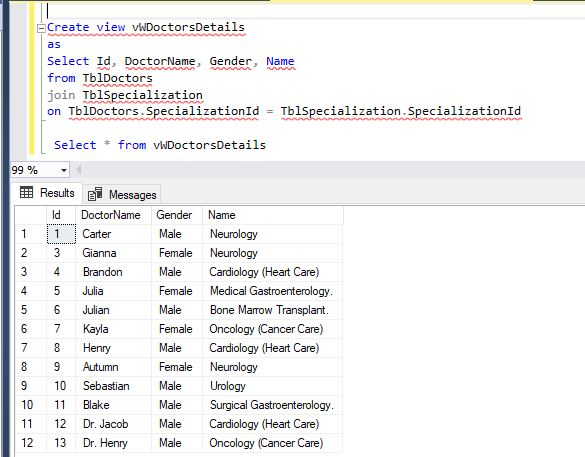Switch to the Results tab

tap(47, 193)
